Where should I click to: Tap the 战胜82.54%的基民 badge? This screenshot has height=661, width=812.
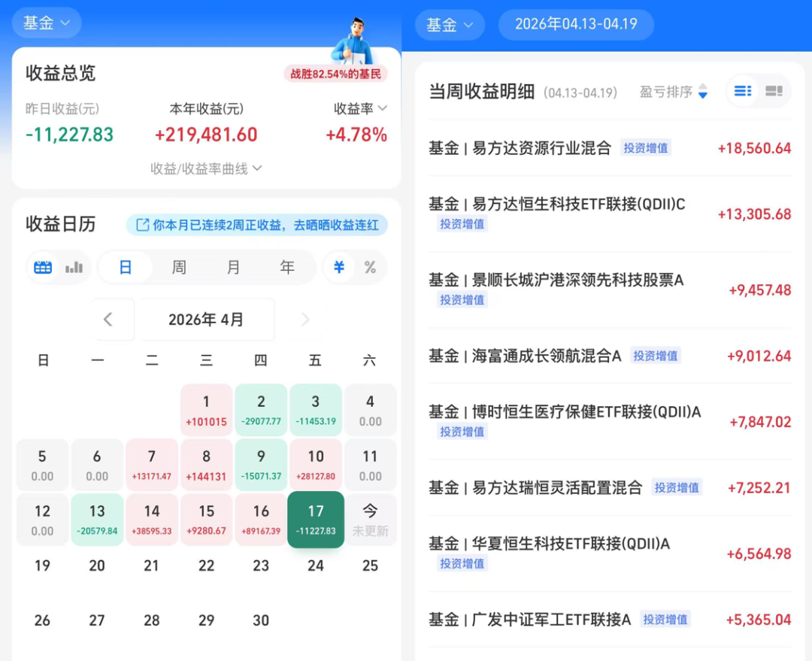(335, 74)
